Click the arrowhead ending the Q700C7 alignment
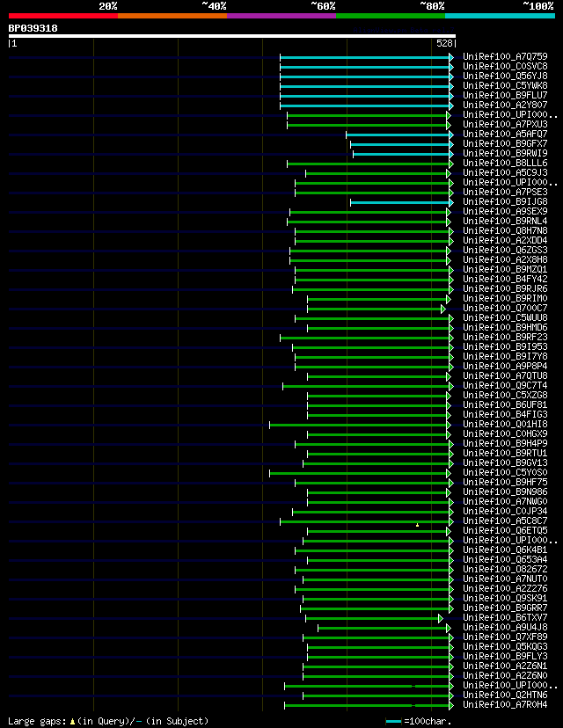563x728 pixels. point(443,309)
